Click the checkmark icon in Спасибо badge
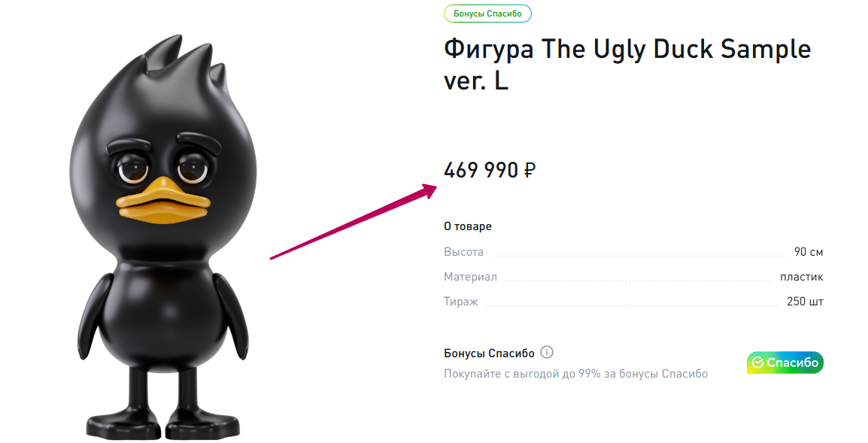The height and width of the screenshot is (443, 868). pos(757,363)
